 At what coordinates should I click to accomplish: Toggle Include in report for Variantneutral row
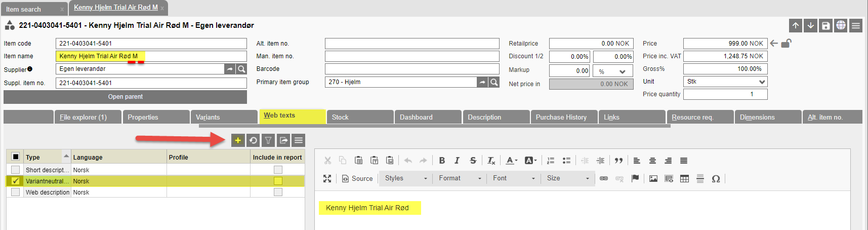tap(278, 181)
